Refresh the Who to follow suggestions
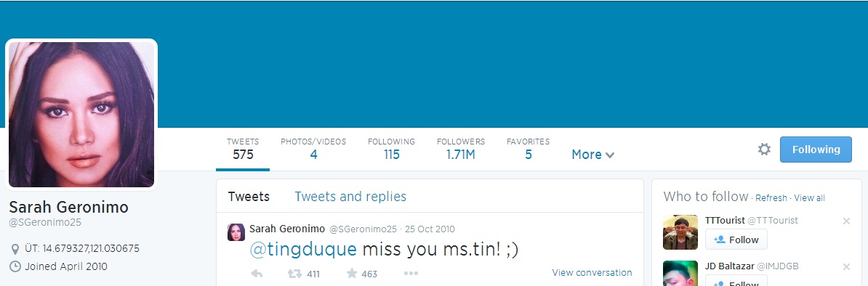The height and width of the screenshot is (286, 868). pos(771,198)
